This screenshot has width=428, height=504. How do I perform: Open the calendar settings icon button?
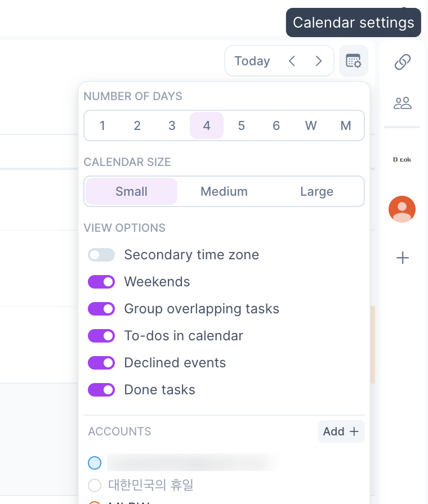pos(353,61)
